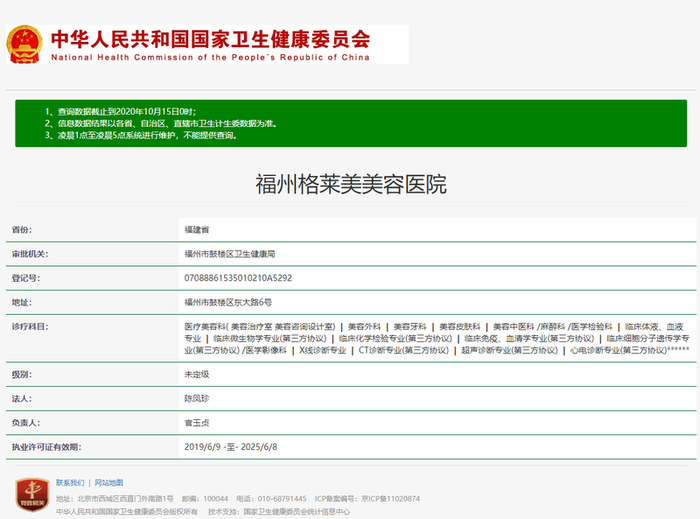Select the approving authority 福州市鼓楼区卫生健康局
This screenshot has height=519, width=700.
tap(229, 254)
